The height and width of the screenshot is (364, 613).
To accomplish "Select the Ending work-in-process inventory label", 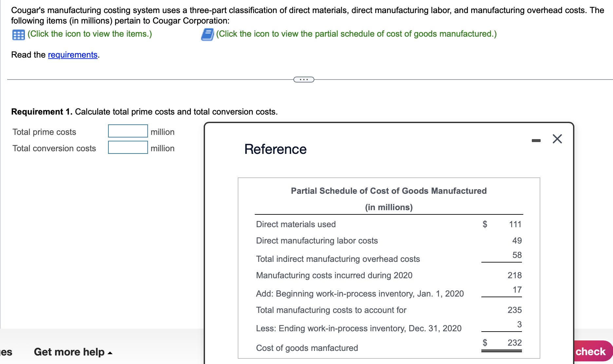I will (x=359, y=328).
